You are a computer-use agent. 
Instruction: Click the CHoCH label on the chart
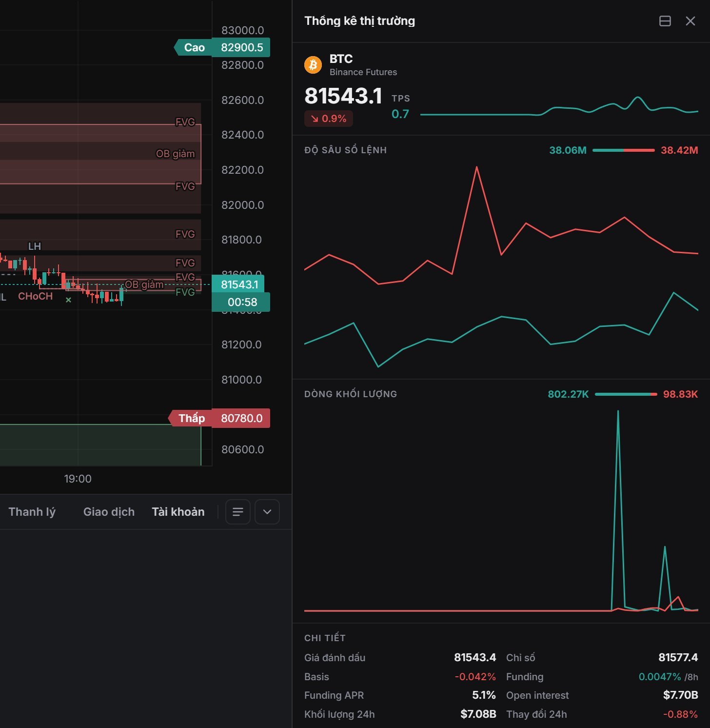(35, 296)
